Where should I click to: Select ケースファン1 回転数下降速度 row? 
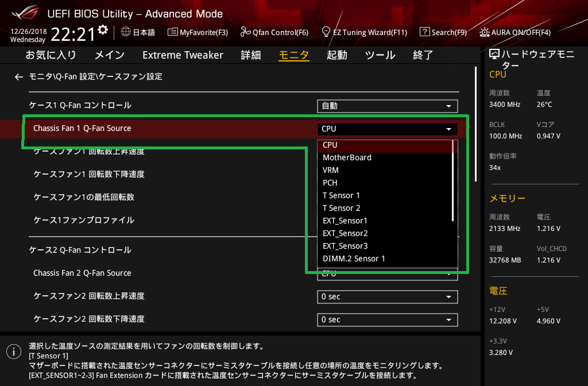[x=89, y=175]
